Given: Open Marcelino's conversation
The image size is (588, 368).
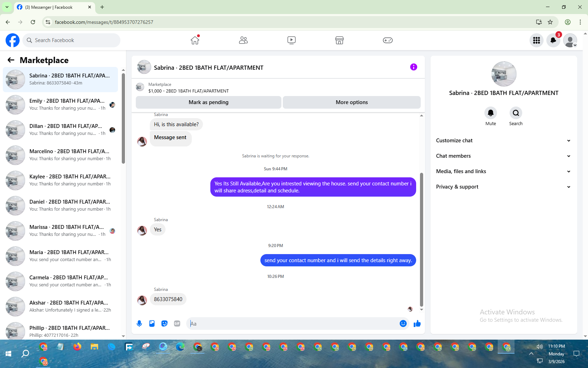Looking at the screenshot, I should (60, 155).
